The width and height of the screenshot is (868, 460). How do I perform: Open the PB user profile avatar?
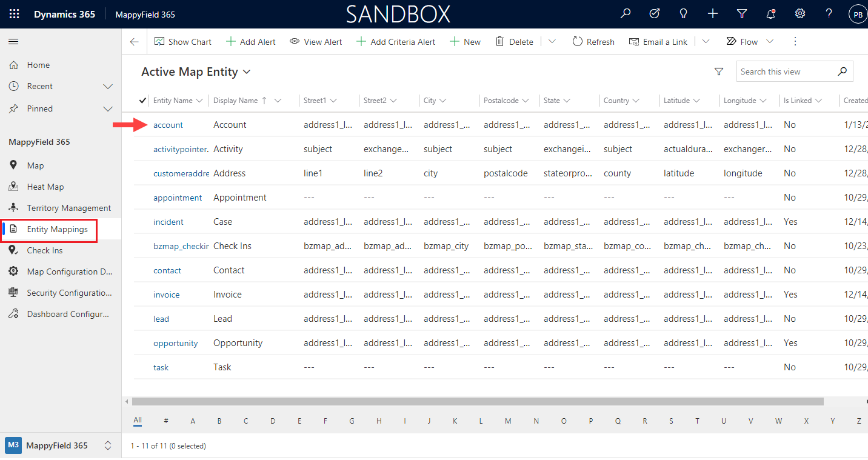858,15
